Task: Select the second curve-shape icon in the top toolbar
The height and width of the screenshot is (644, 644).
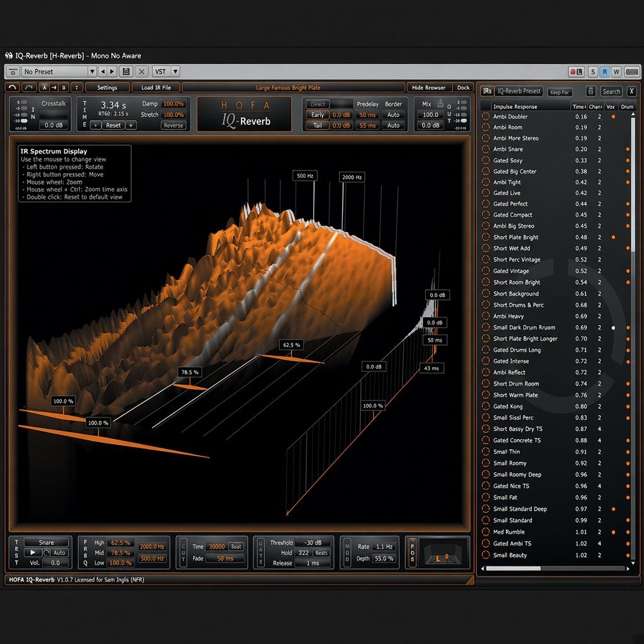Action: coord(28,87)
